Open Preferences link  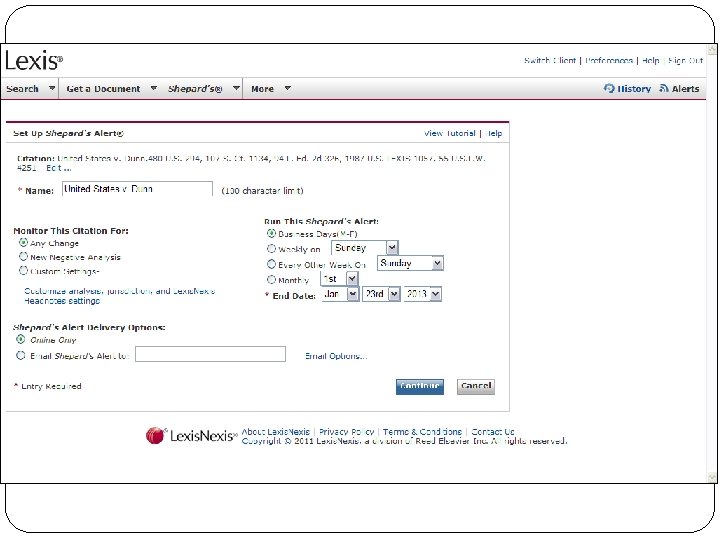pos(609,60)
